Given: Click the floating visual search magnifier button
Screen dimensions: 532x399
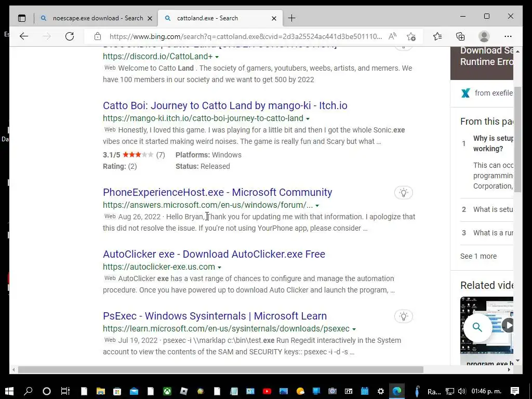Looking at the screenshot, I should click(x=477, y=327).
